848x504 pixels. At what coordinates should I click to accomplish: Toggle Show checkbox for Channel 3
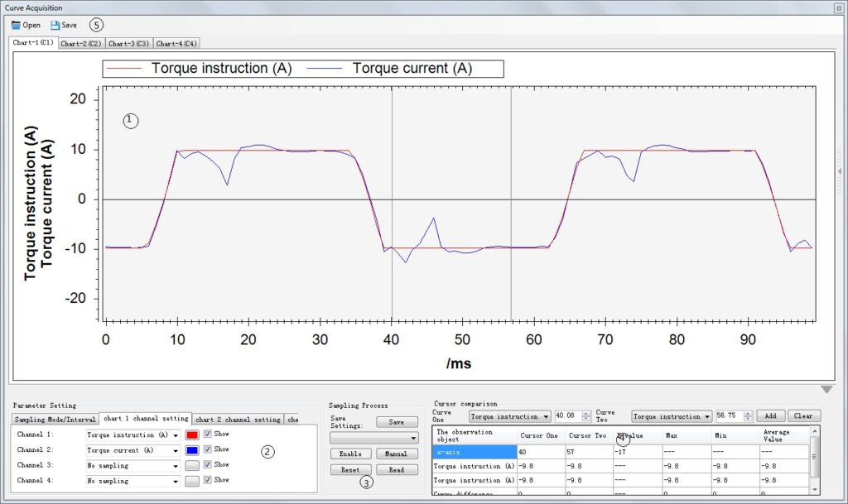point(208,464)
